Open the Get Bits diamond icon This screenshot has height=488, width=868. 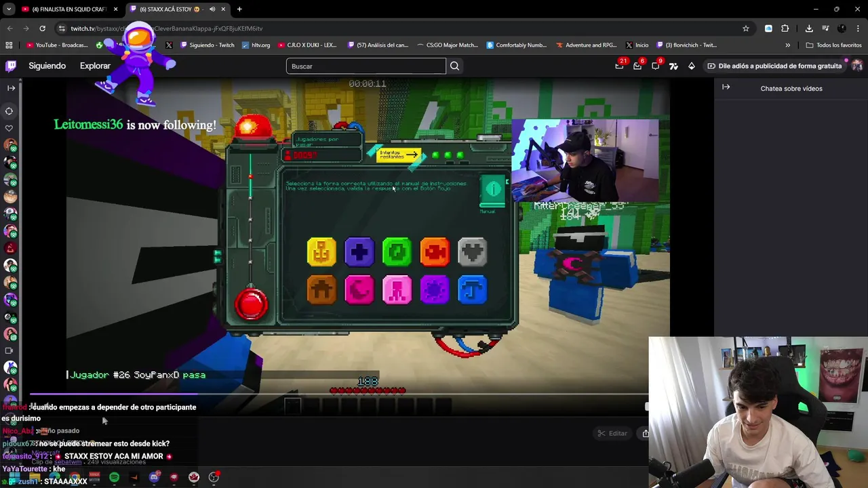coord(691,66)
